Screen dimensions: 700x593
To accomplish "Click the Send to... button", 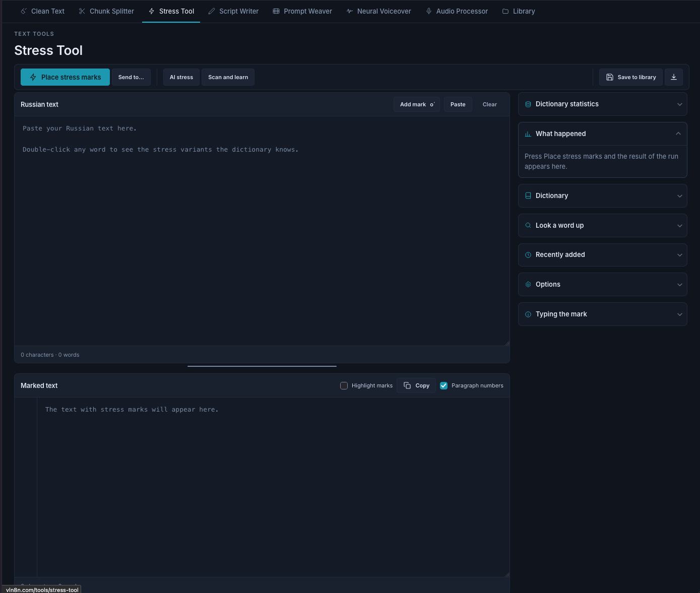I will (x=131, y=77).
